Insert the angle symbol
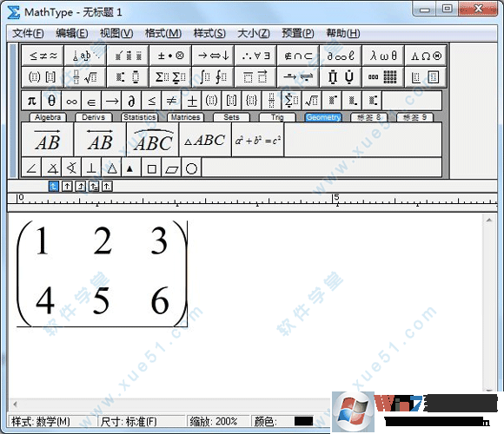The width and height of the screenshot is (504, 434). [31, 168]
